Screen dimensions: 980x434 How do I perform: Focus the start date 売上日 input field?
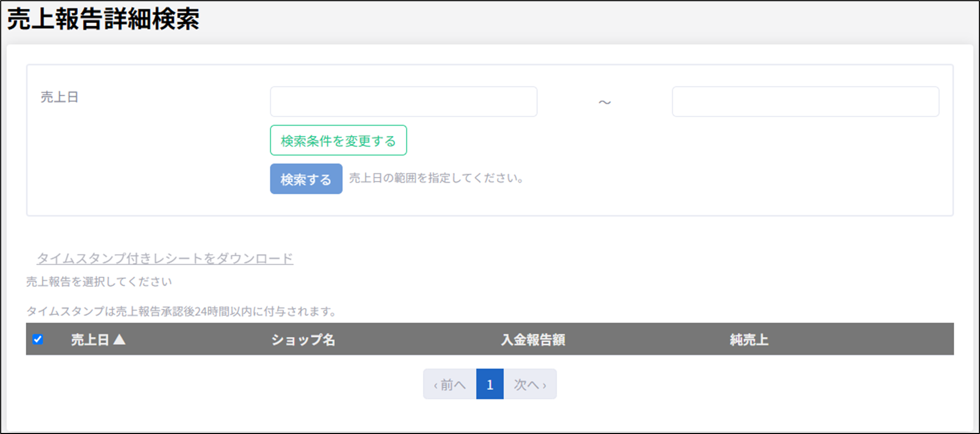pyautogui.click(x=403, y=102)
